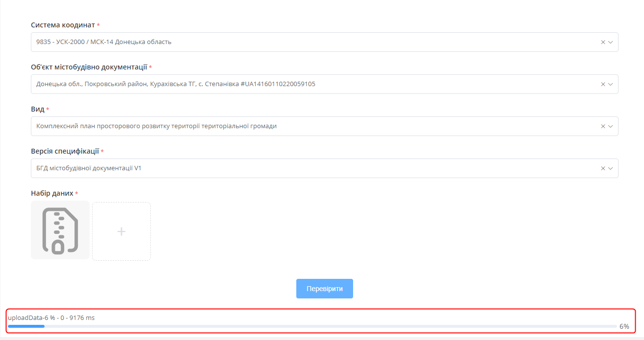
Task: Click the uploadData status text
Action: [51, 318]
